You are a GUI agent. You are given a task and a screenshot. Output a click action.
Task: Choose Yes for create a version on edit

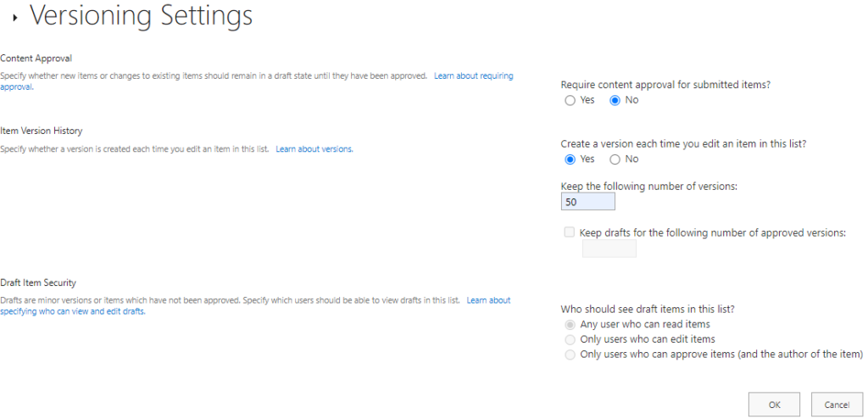point(570,159)
